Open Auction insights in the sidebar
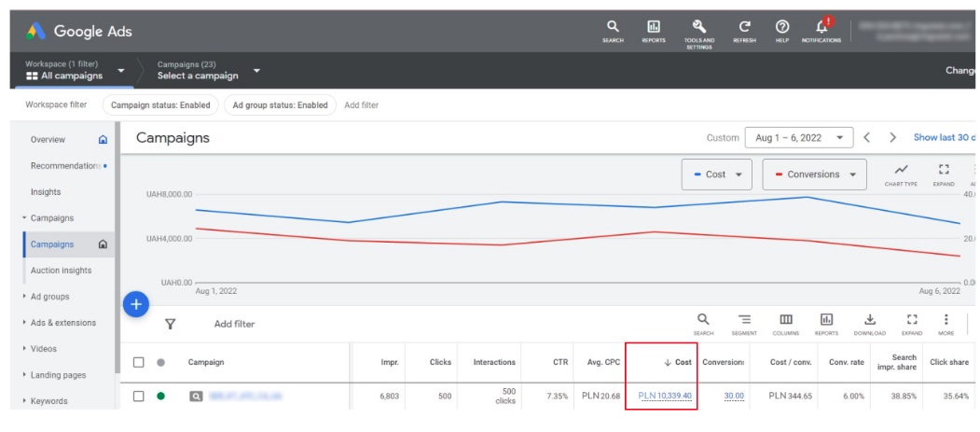 [x=61, y=271]
